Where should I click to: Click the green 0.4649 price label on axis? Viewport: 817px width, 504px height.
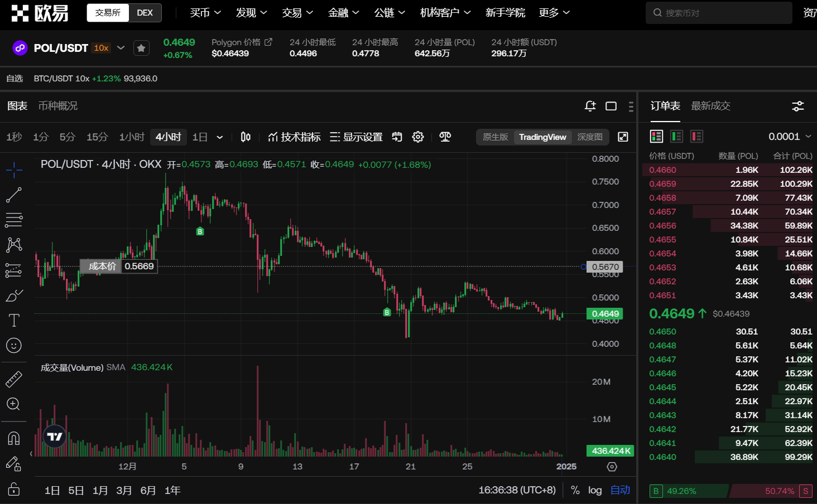[605, 314]
